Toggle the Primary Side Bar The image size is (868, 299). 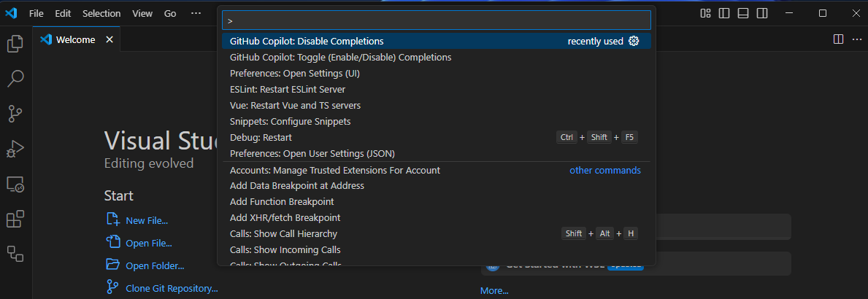click(724, 13)
